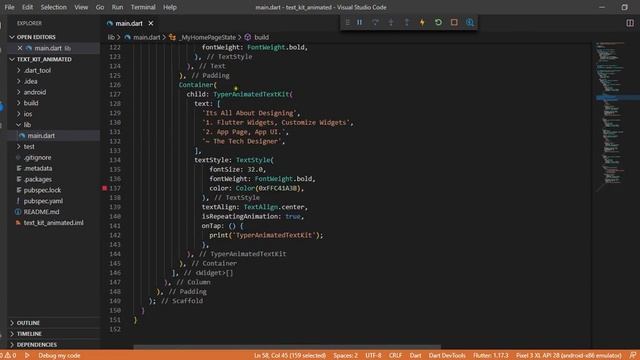Screen dimensions: 640x360
Task: Open the Selection menu
Action: pos(53,7)
